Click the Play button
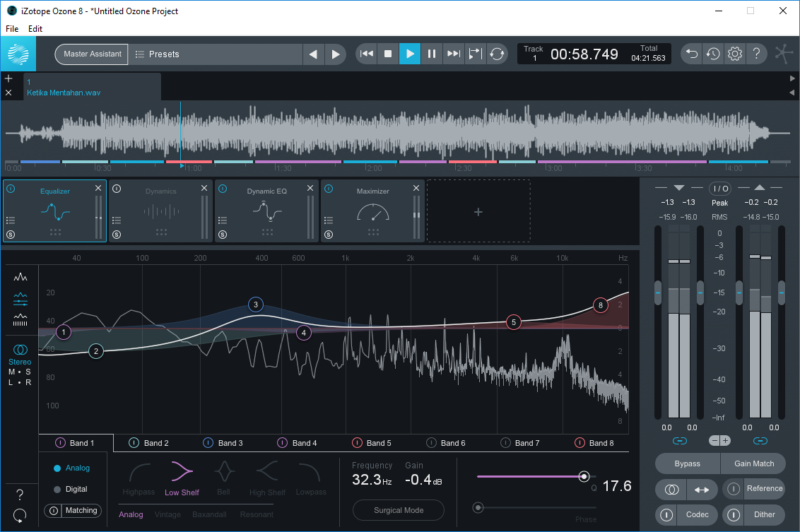 pyautogui.click(x=410, y=54)
